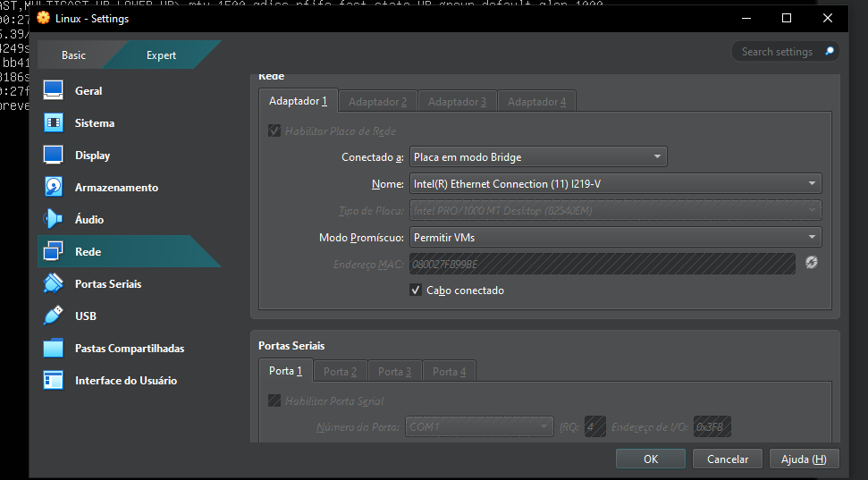Switch to the Basic tab
The height and width of the screenshot is (480, 868).
pos(73,55)
